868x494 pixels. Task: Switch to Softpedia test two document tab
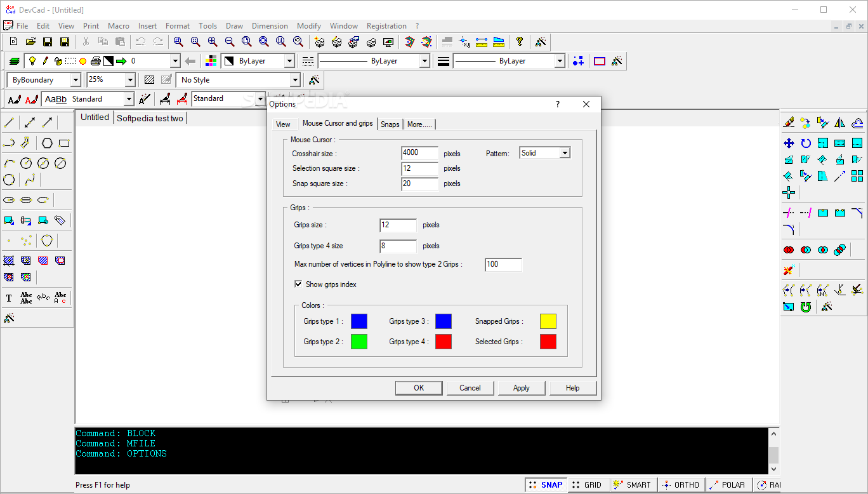[150, 118]
